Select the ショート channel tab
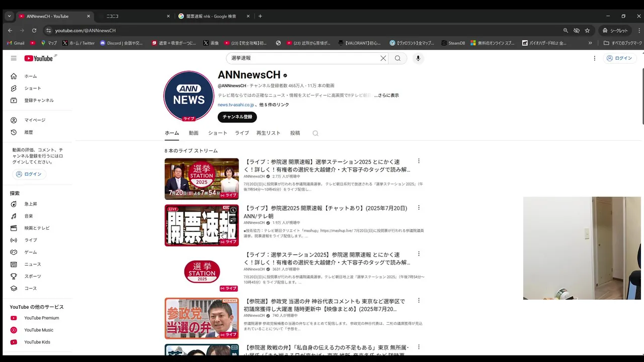This screenshot has height=362, width=644. [217, 133]
